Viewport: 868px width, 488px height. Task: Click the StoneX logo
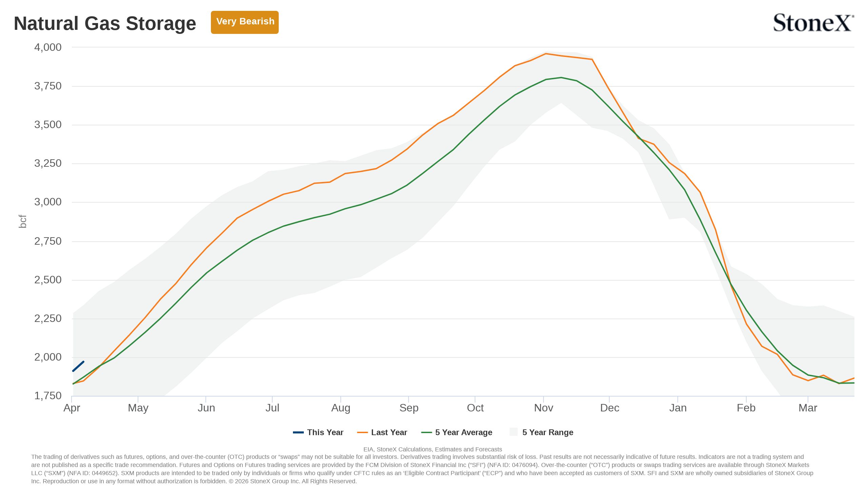pos(813,23)
